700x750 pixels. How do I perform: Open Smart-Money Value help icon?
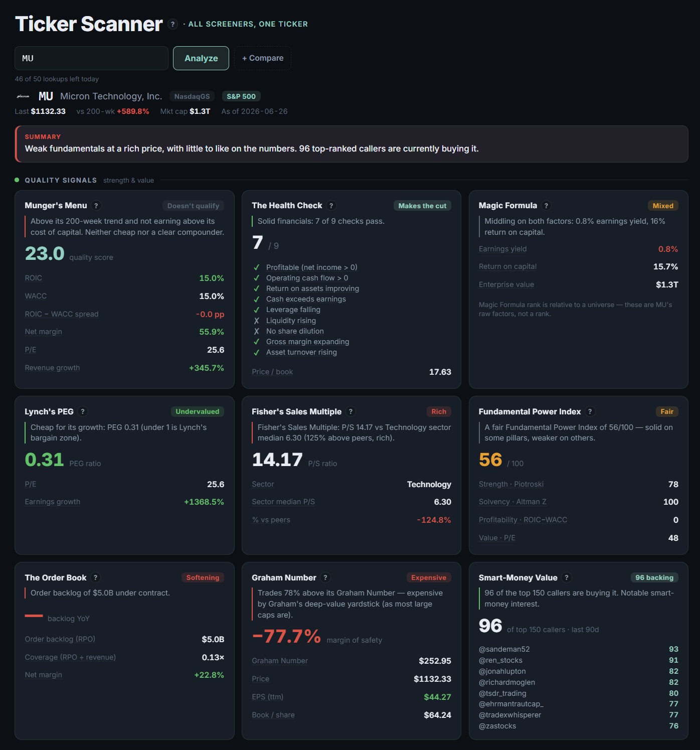click(x=567, y=578)
